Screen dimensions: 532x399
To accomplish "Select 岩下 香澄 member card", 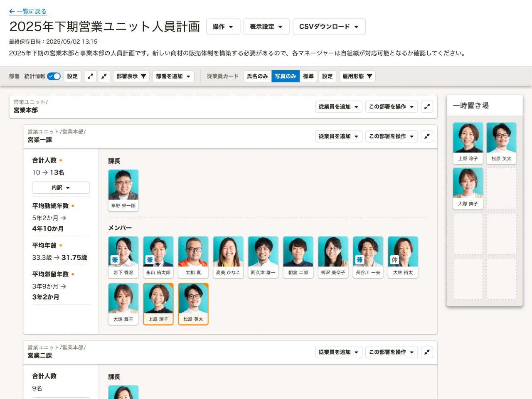I will pyautogui.click(x=123, y=257).
